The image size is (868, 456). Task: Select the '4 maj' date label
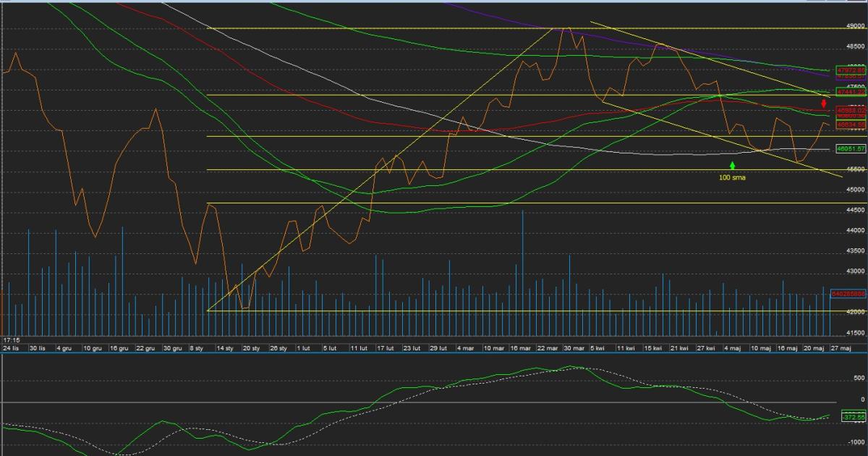(733, 348)
